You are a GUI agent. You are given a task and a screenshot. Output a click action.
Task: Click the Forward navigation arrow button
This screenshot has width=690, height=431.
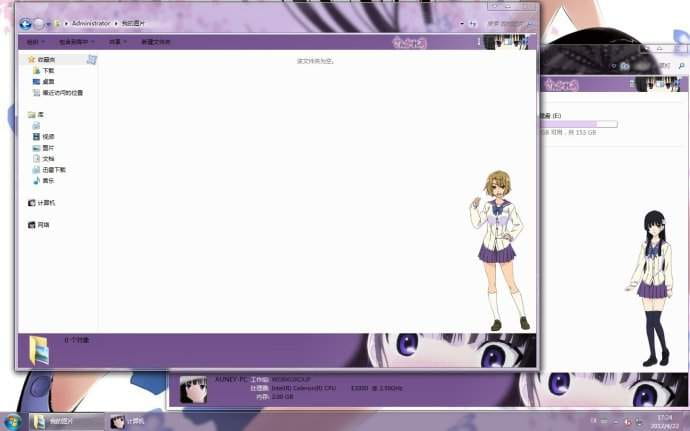39,23
